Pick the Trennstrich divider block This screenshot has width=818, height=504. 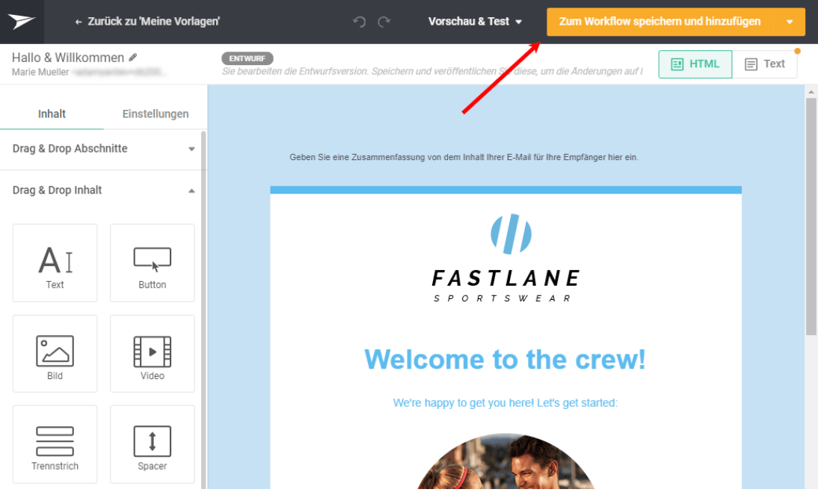(55, 444)
